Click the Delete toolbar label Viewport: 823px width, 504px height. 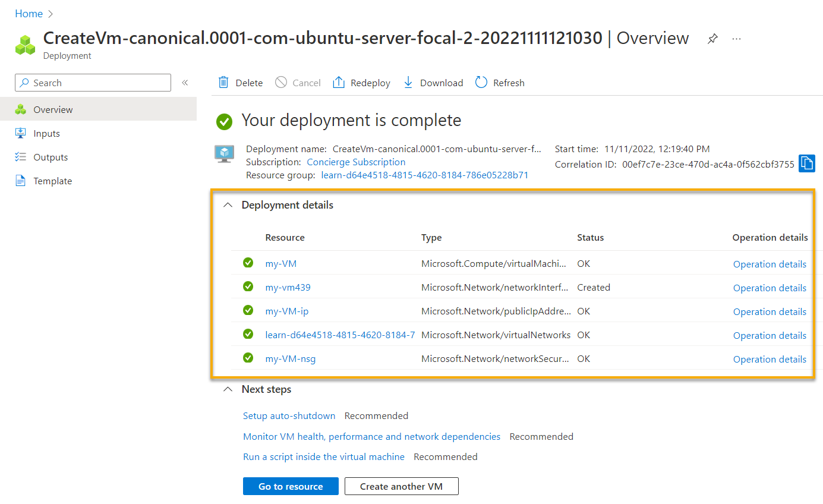(249, 83)
